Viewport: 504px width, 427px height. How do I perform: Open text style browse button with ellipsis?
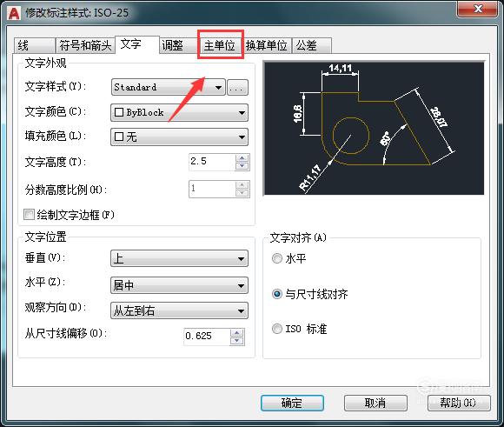(237, 88)
